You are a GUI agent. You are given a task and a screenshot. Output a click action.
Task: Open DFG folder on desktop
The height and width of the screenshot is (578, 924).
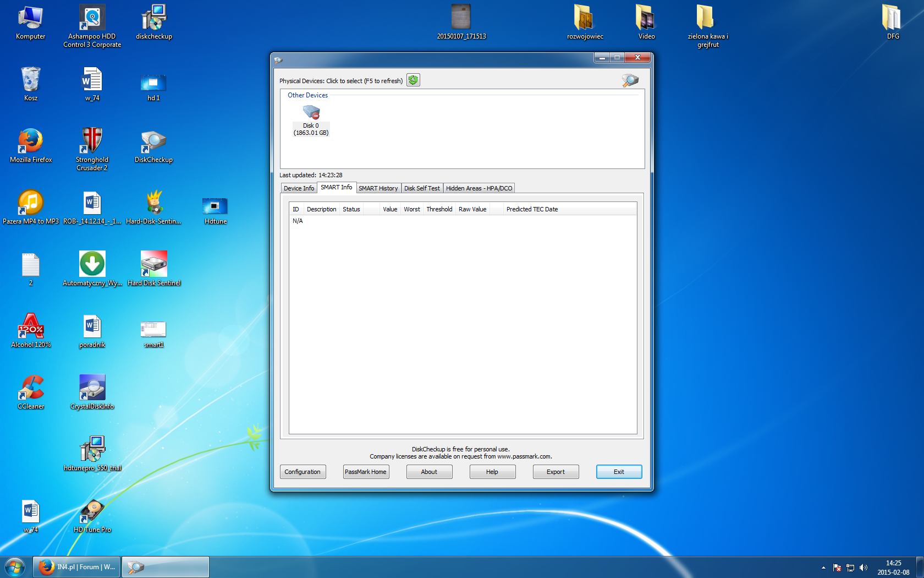click(893, 23)
